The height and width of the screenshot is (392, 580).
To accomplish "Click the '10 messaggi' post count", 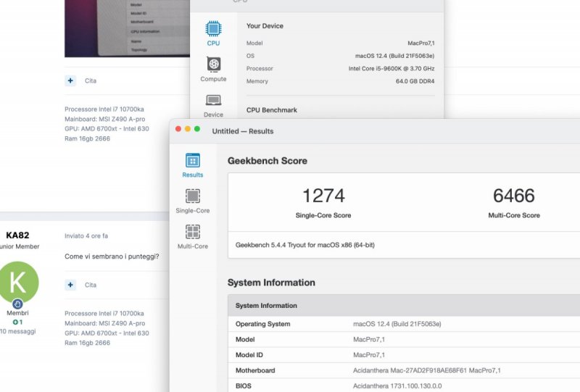I will coord(17,331).
